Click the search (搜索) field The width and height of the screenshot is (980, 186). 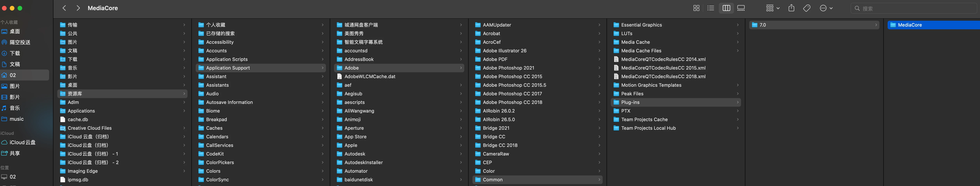tap(913, 8)
